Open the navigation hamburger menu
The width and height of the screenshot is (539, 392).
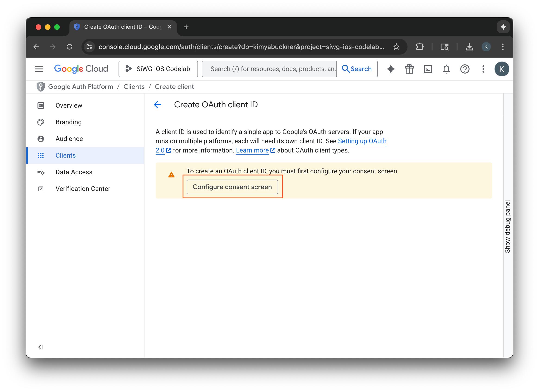(x=39, y=69)
